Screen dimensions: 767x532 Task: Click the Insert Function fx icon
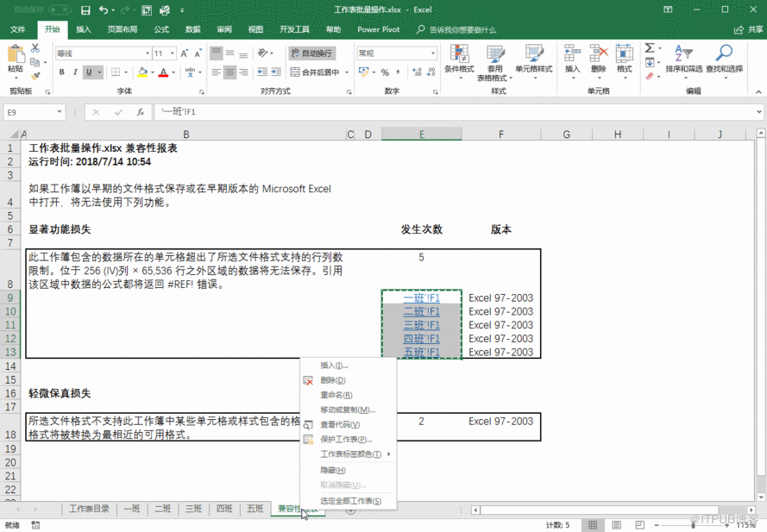click(139, 112)
